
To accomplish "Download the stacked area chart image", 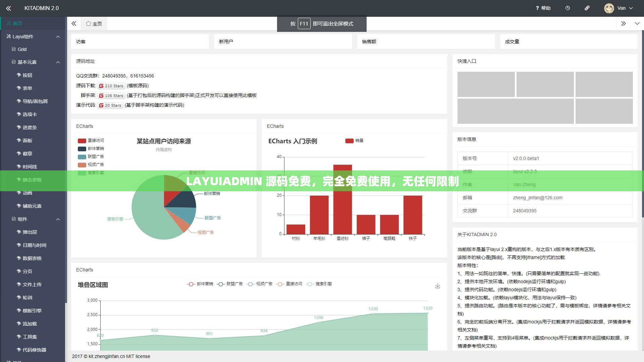I will (438, 286).
